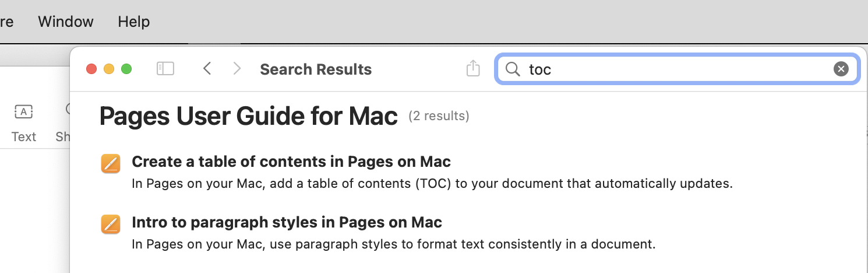This screenshot has height=273, width=868.
Task: Go back in Help viewer
Action: 207,69
